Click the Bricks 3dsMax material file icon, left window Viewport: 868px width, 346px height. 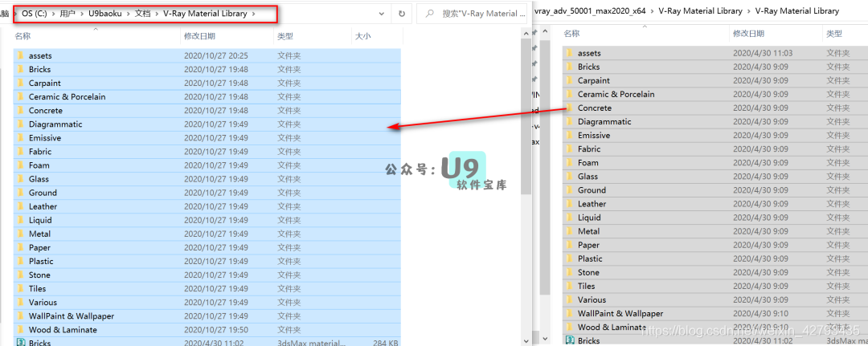click(x=21, y=343)
